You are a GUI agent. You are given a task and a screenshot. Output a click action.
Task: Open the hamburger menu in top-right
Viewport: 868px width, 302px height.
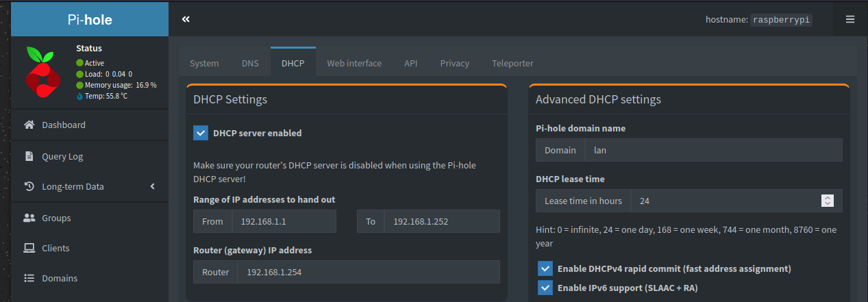tap(850, 19)
